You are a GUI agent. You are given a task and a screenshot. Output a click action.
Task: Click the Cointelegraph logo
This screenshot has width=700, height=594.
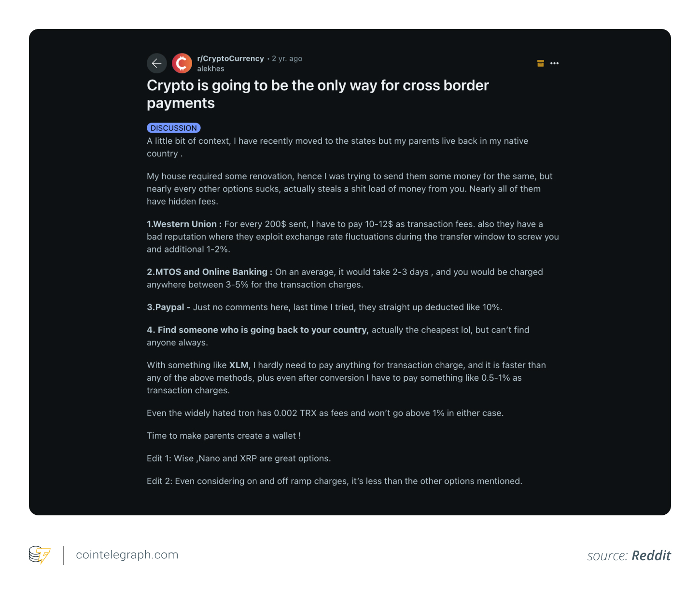[39, 555]
